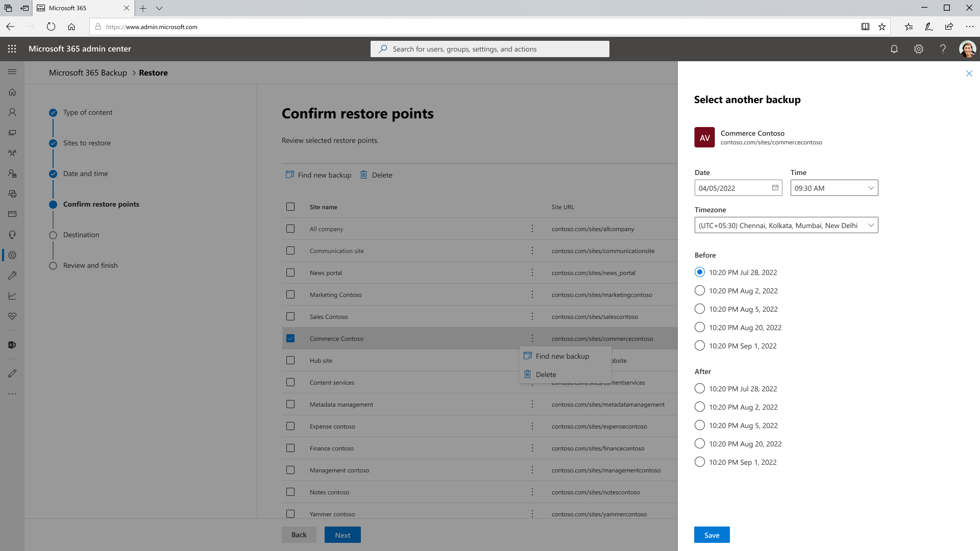
Task: Expand the browser tab list chevron
Action: coord(159,8)
